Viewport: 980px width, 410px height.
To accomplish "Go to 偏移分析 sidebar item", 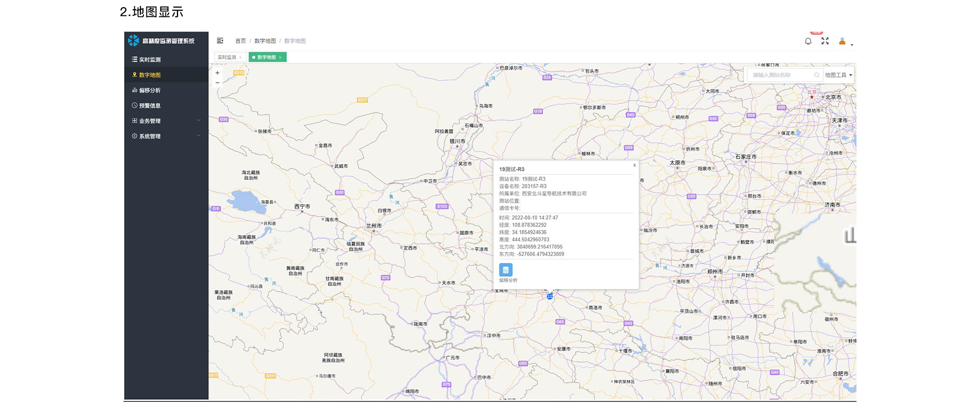I will click(150, 90).
